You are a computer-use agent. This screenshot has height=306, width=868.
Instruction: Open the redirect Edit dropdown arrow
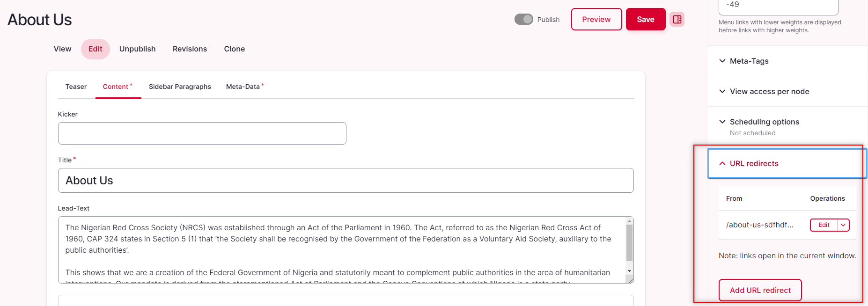point(843,225)
